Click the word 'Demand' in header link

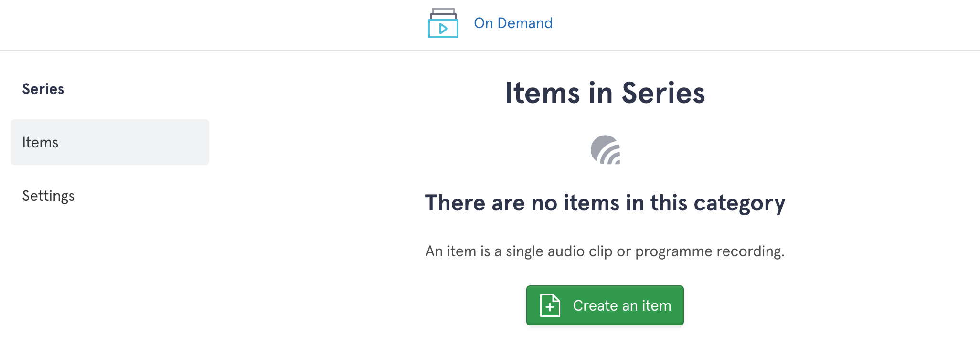pyautogui.click(x=525, y=23)
